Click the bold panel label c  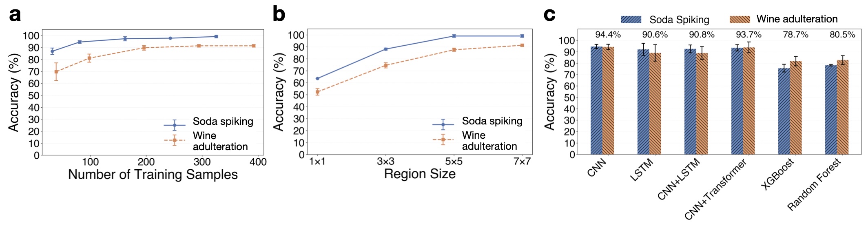(x=549, y=15)
